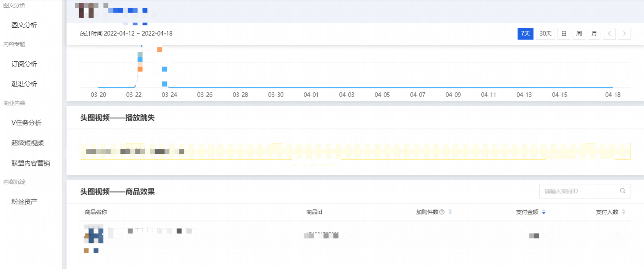Click the product thumbnail in the table
Viewport: 644px width, 269px height.
[93, 234]
